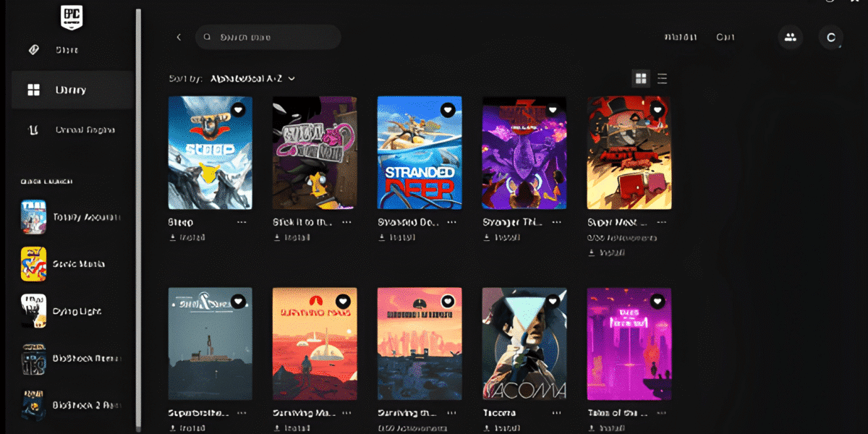868x434 pixels.
Task: Open the Store section in the sidebar
Action: [67, 50]
